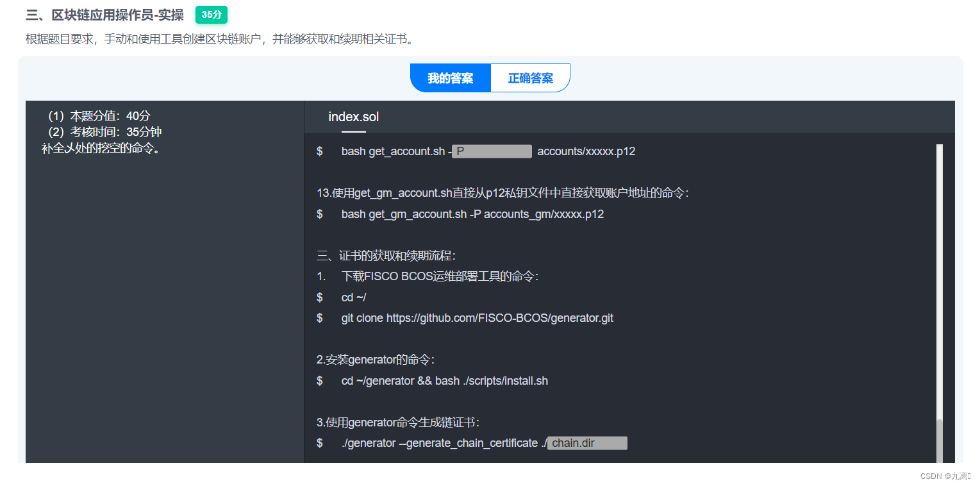Image resolution: width=980 pixels, height=486 pixels.
Task: Click the 35分 score badge
Action: 212,15
